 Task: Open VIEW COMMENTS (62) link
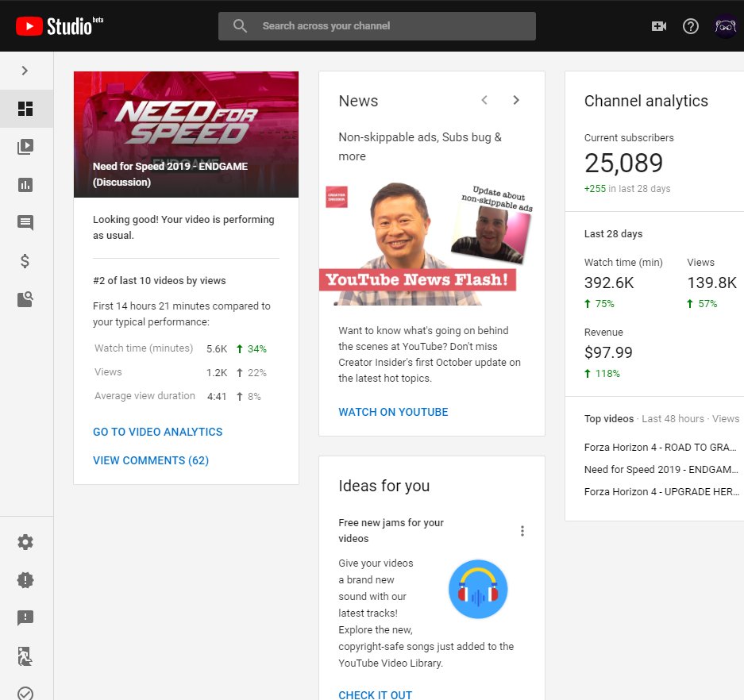click(151, 460)
